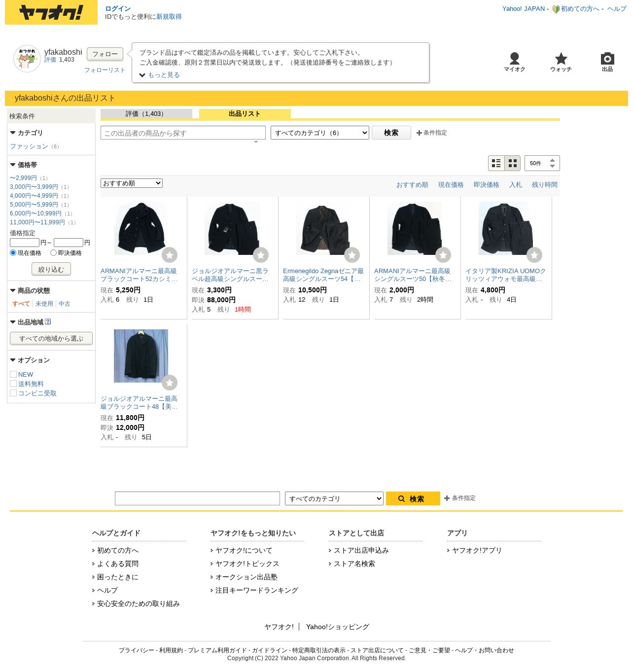Viewport: 633px width, 672px height.
Task: Sort by おすすめ順 header link
Action: click(412, 185)
